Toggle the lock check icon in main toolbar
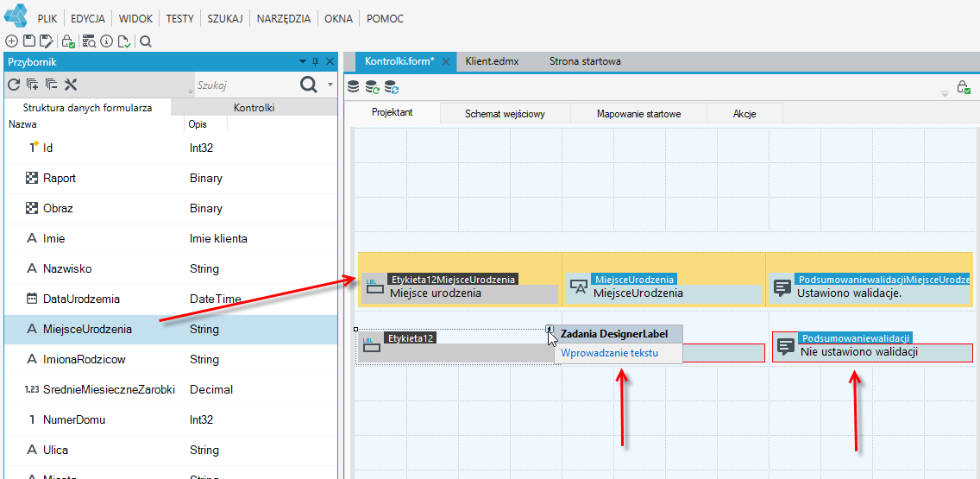 68,41
